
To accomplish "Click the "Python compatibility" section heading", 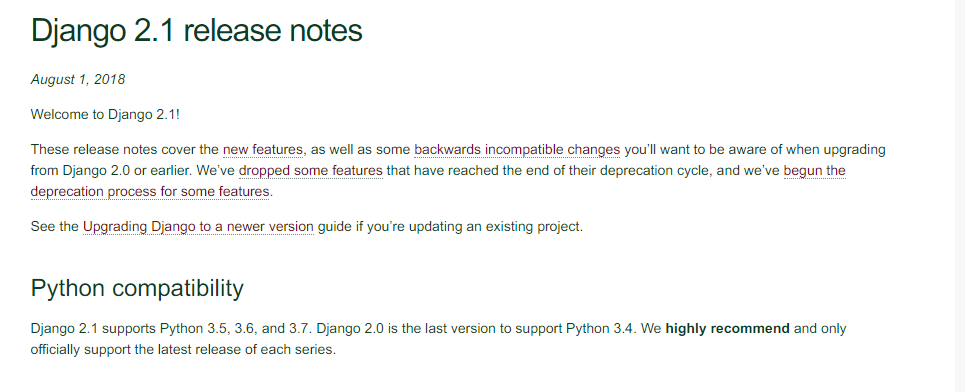I will (137, 288).
